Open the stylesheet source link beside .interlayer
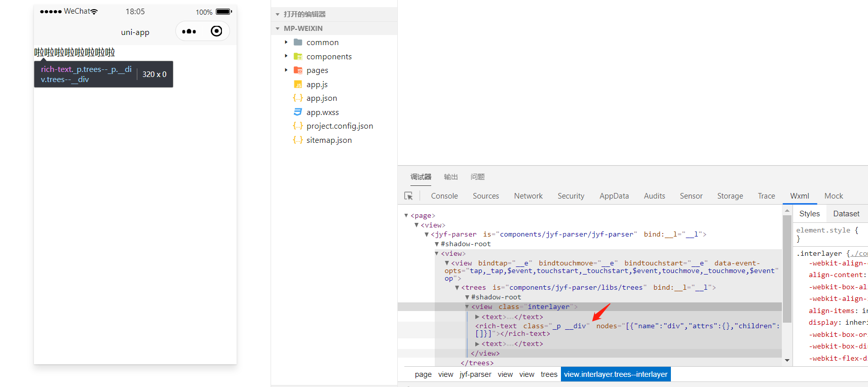Image resolution: width=868 pixels, height=387 pixels. pos(859,253)
